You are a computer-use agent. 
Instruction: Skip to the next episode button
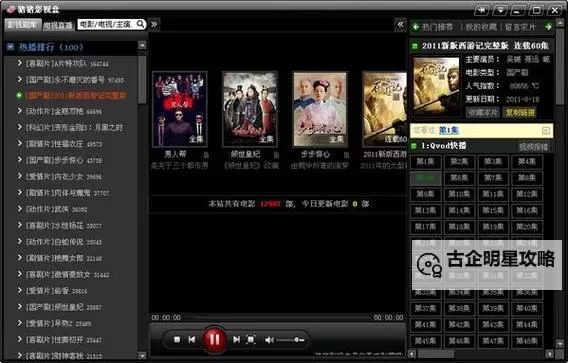(x=236, y=339)
